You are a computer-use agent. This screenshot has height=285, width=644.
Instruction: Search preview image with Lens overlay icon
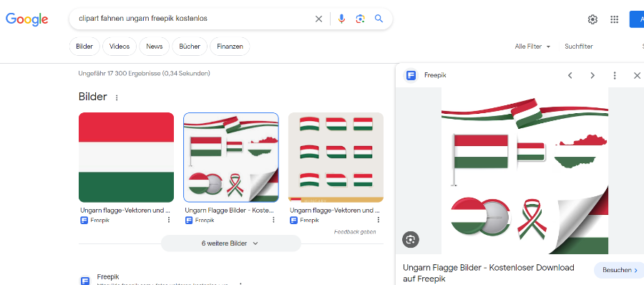coord(410,239)
